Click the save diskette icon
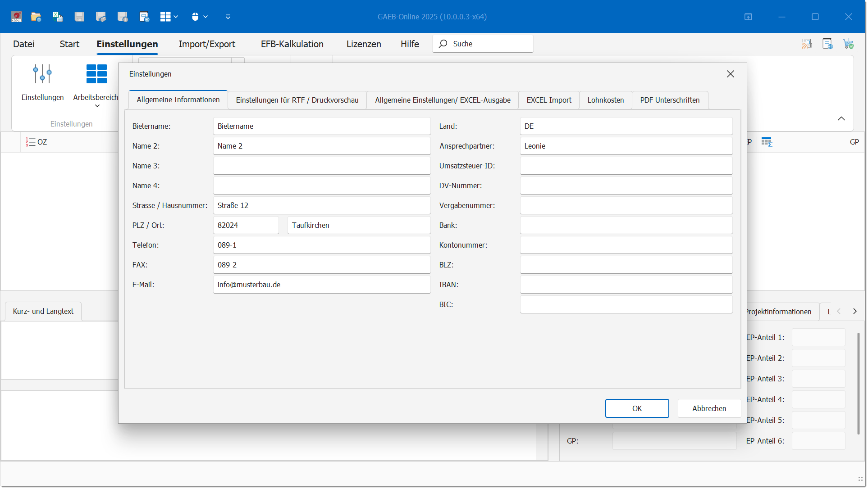This screenshot has width=868, height=489. tap(79, 17)
